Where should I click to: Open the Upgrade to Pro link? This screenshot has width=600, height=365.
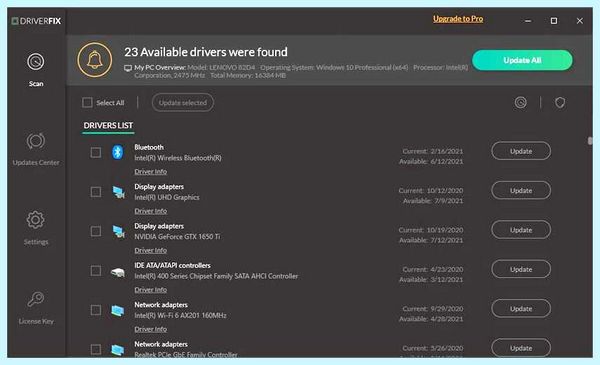point(458,19)
